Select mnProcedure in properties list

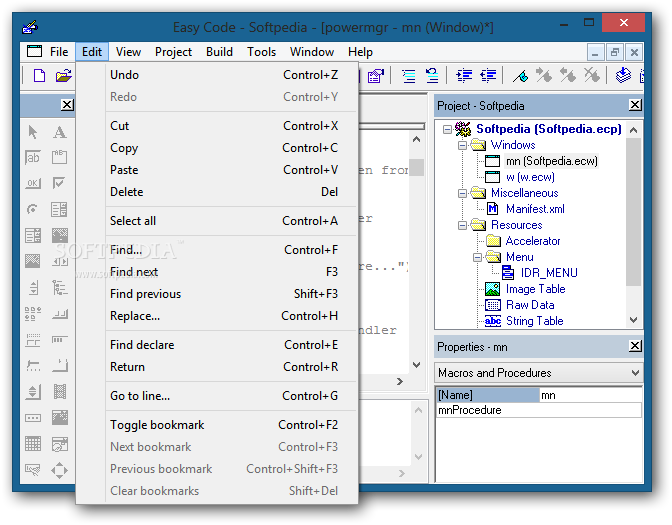[x=539, y=411]
